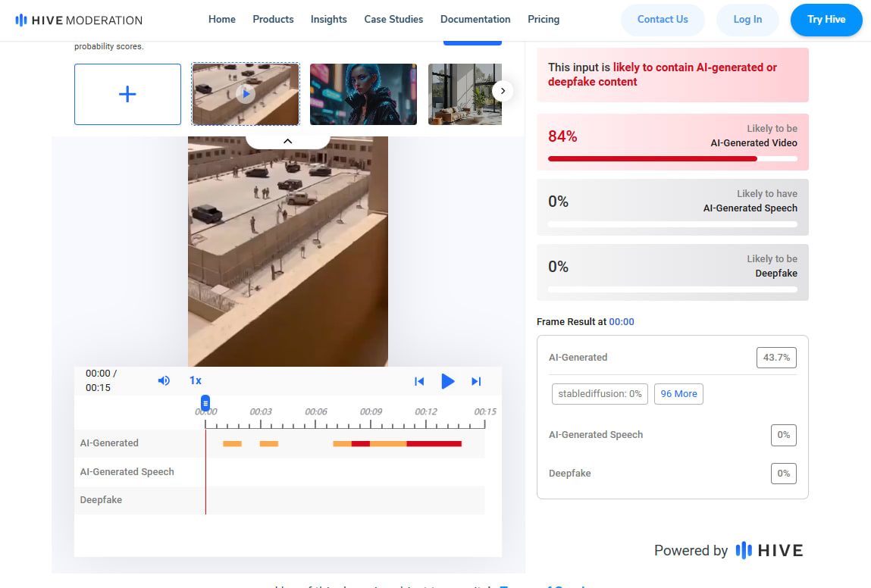Play the video with the play button
This screenshot has height=588, width=871.
pos(447,381)
